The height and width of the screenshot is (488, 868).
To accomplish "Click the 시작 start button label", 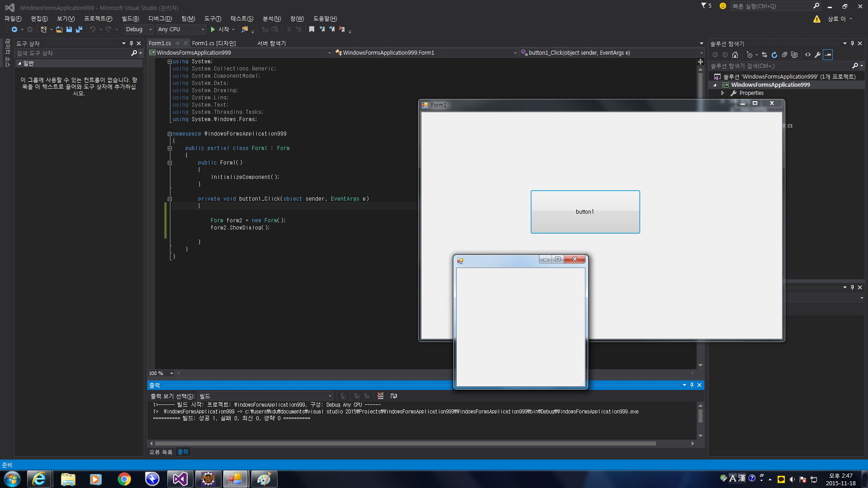I will [224, 29].
